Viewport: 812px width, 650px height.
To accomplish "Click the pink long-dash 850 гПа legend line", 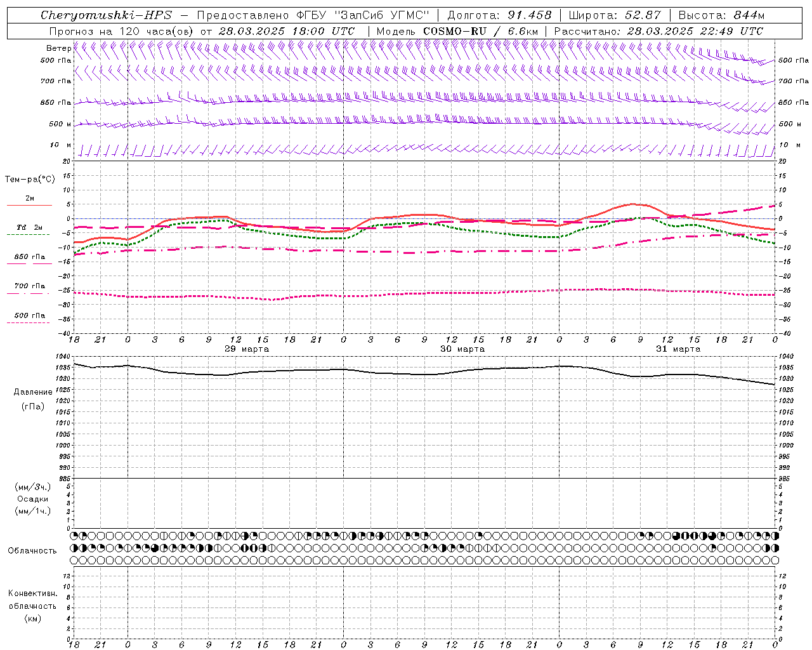I will click(28, 264).
